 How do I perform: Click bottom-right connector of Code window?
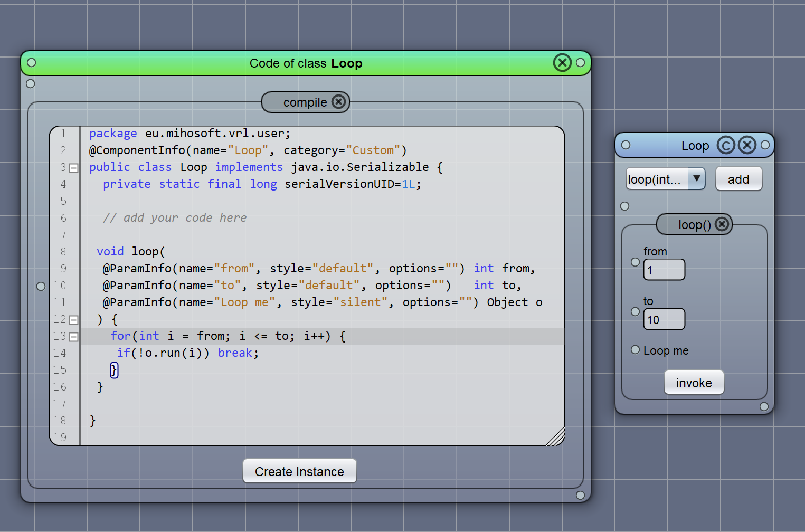click(580, 495)
